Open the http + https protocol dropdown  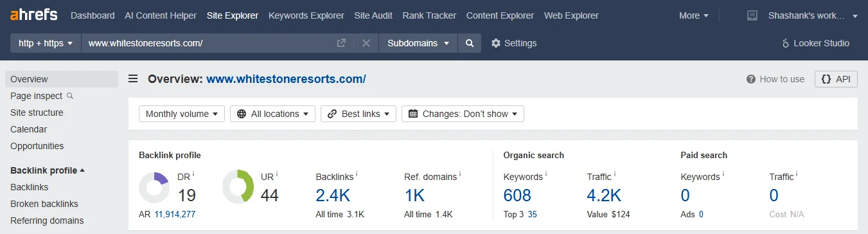[46, 43]
